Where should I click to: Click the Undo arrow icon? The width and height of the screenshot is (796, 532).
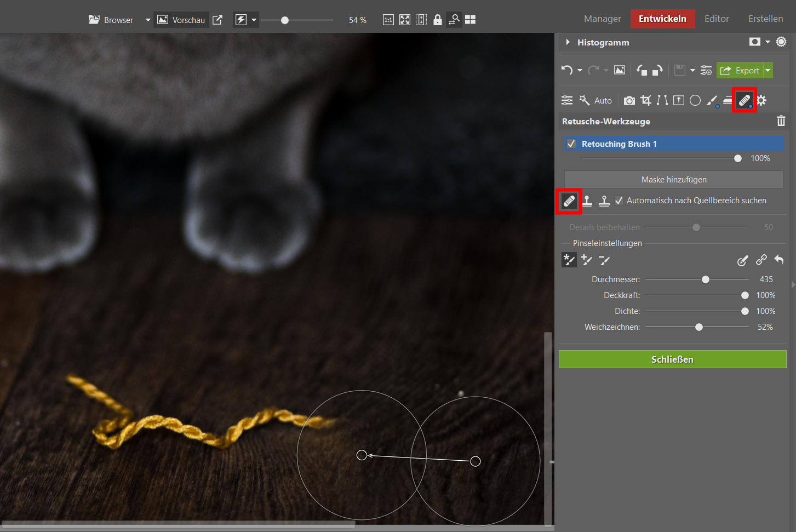pyautogui.click(x=566, y=70)
